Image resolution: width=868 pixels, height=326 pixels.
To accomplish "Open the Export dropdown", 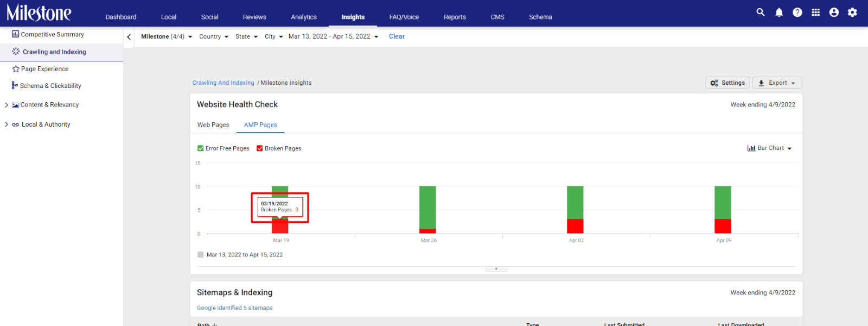I will pos(777,83).
